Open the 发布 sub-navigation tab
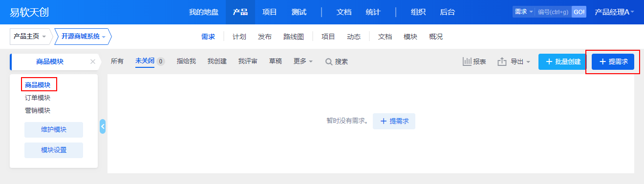This screenshot has width=644, height=184. (x=265, y=37)
